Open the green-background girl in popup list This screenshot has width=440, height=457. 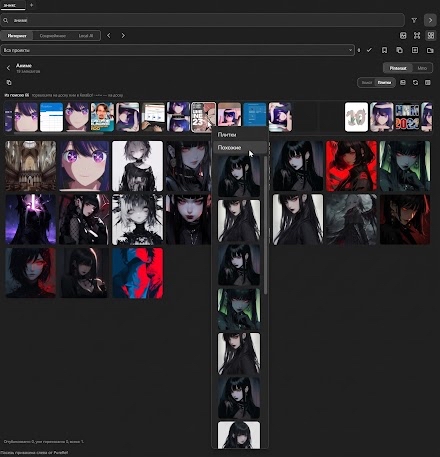point(239,309)
